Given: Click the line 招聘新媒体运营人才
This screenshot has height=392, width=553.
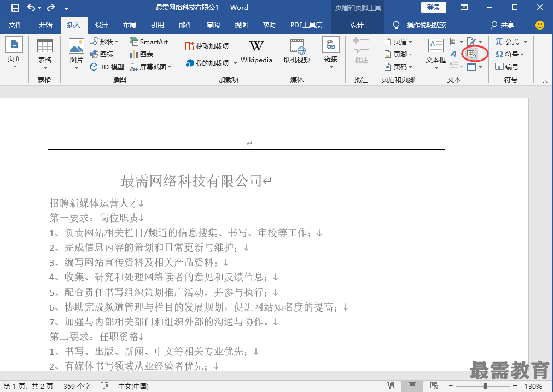Looking at the screenshot, I should pos(94,203).
